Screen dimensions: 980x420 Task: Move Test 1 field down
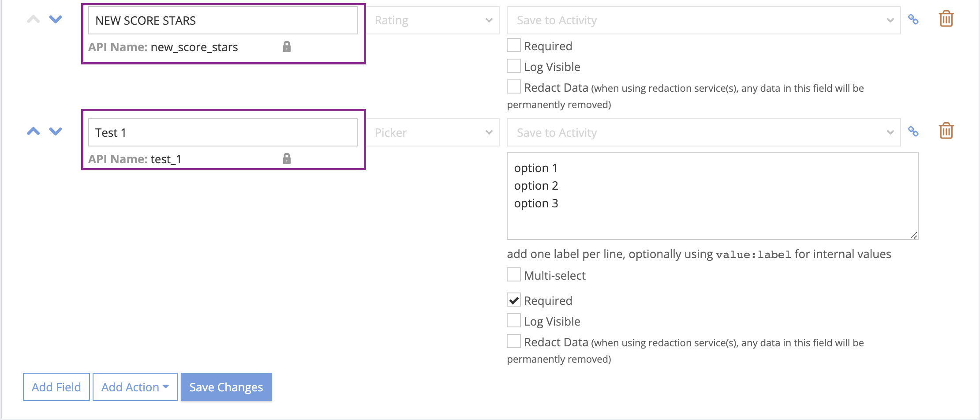click(56, 131)
